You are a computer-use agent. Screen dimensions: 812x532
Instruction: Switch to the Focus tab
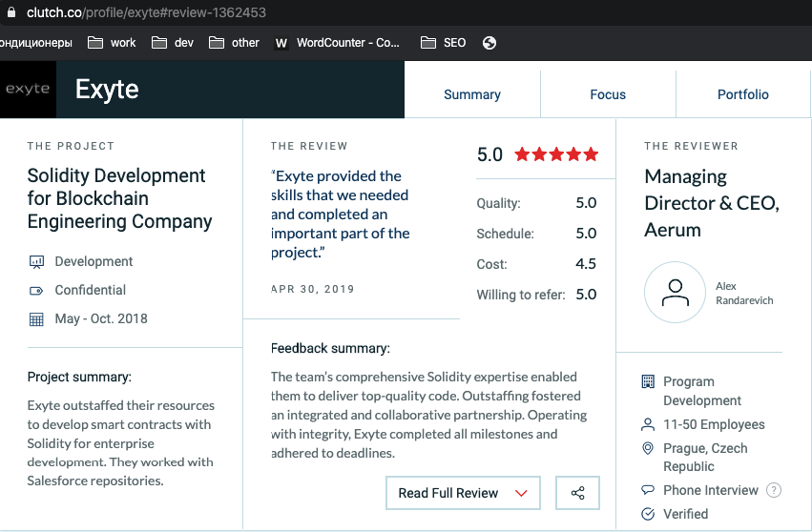(608, 94)
